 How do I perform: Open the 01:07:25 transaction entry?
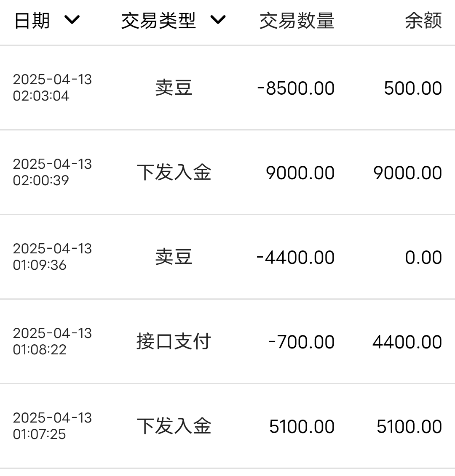click(x=52, y=425)
